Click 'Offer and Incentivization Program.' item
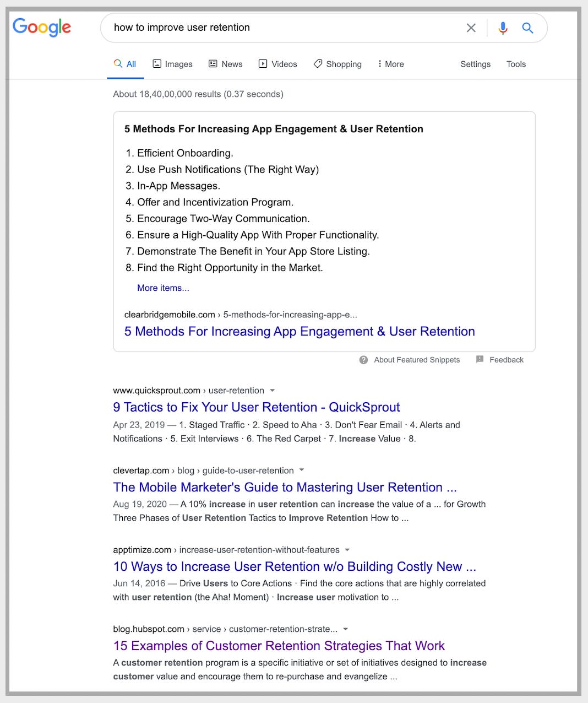 pyautogui.click(x=215, y=202)
